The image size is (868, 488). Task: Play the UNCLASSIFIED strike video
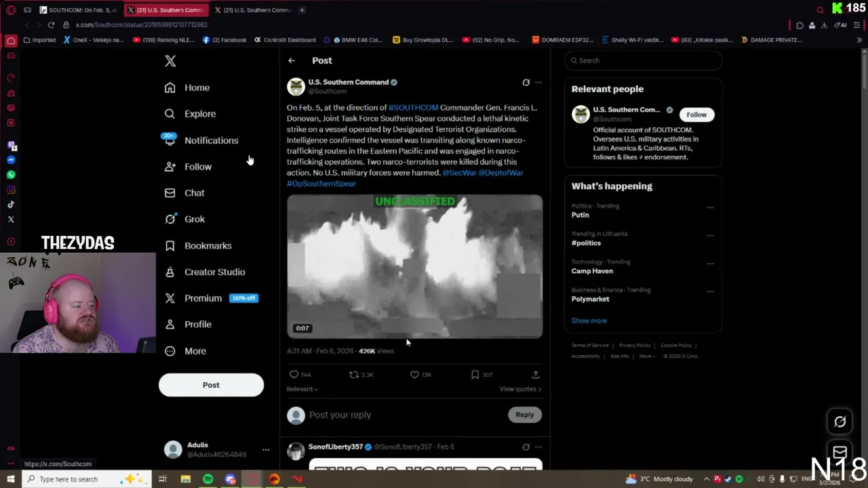[414, 266]
